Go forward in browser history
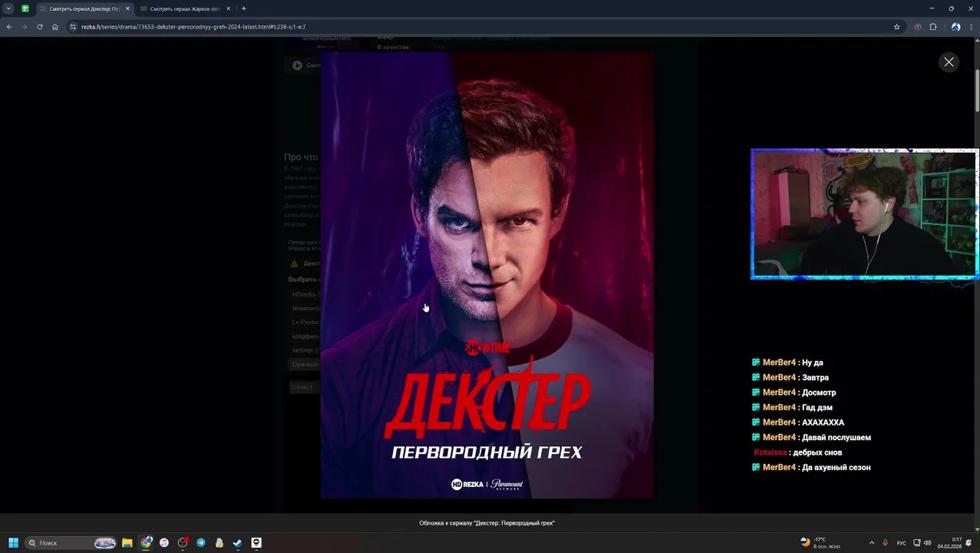The image size is (980, 553). [24, 27]
